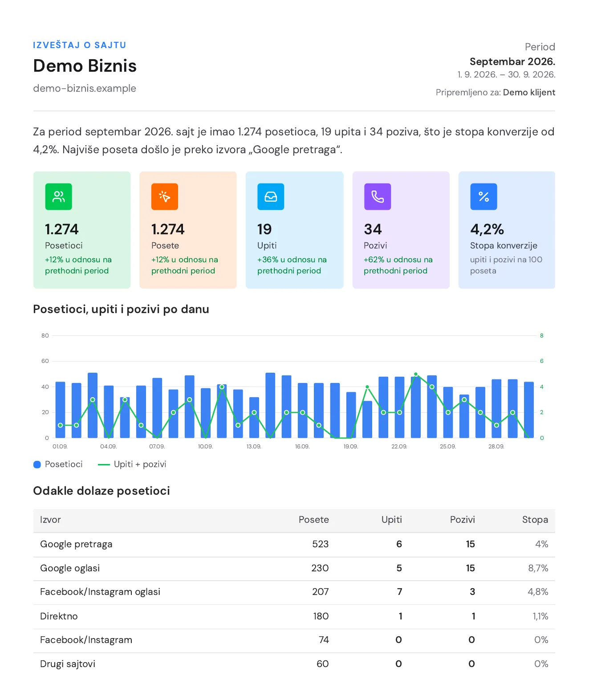Click the Posete column header
589x700 pixels.
(x=314, y=520)
